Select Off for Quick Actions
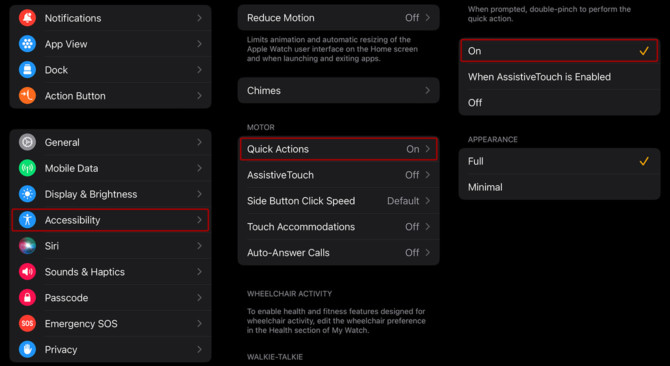 pyautogui.click(x=559, y=102)
